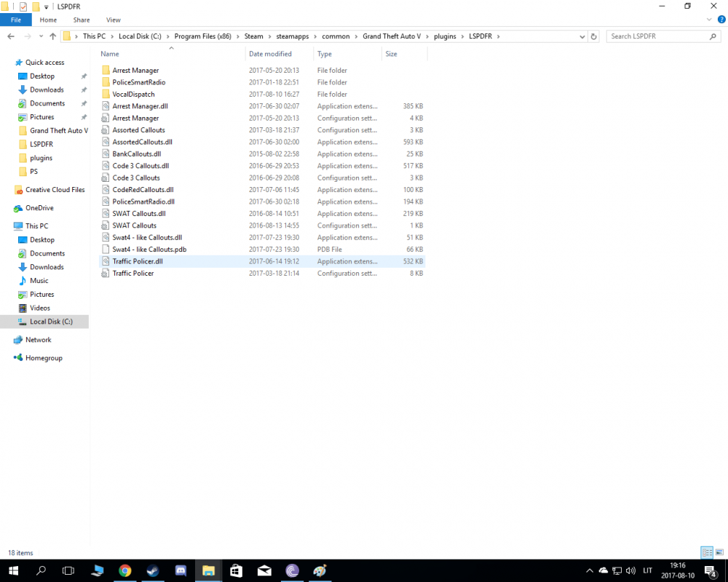Select OneDrive in navigation pane
This screenshot has width=728, height=582.
(x=39, y=208)
